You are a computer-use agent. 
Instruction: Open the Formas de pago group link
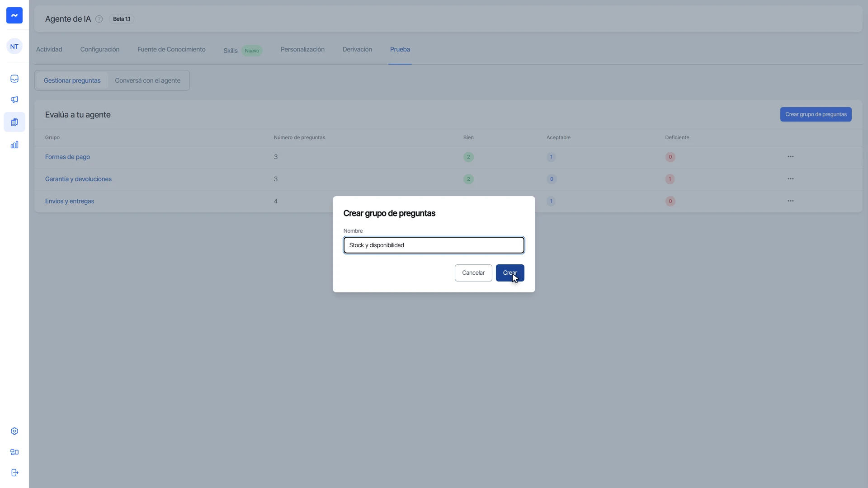click(x=67, y=157)
